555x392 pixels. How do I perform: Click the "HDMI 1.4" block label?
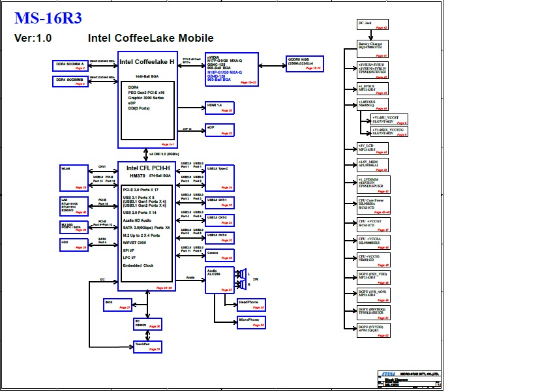pos(214,105)
